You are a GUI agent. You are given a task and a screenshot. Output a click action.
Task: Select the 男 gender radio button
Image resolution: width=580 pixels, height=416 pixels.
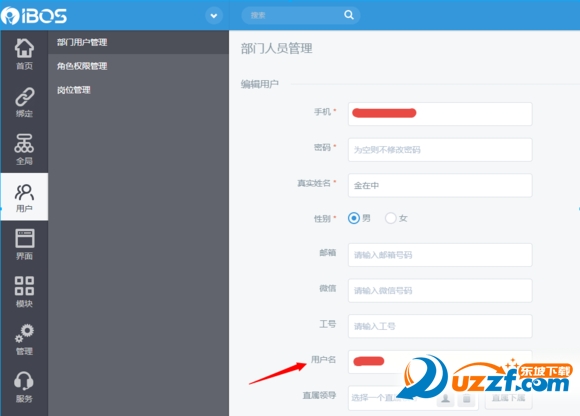[354, 218]
